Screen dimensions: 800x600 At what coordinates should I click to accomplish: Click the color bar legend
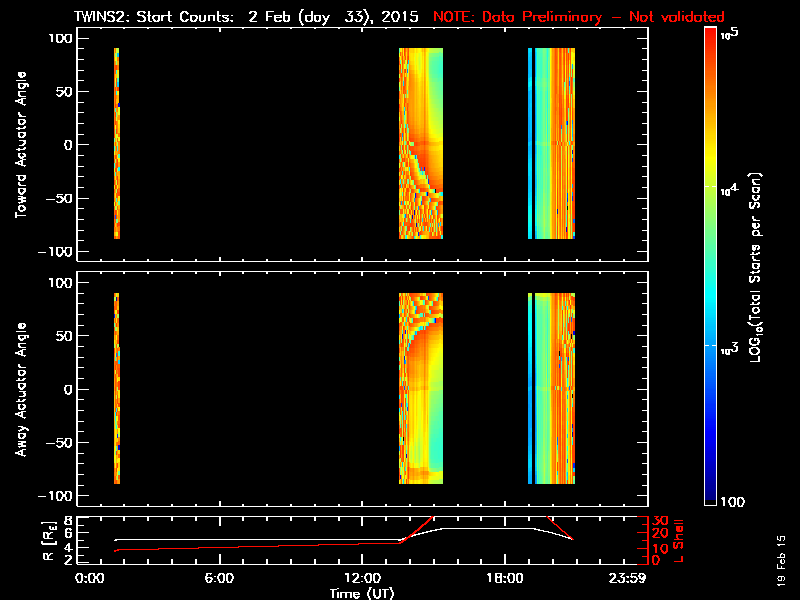(711, 266)
